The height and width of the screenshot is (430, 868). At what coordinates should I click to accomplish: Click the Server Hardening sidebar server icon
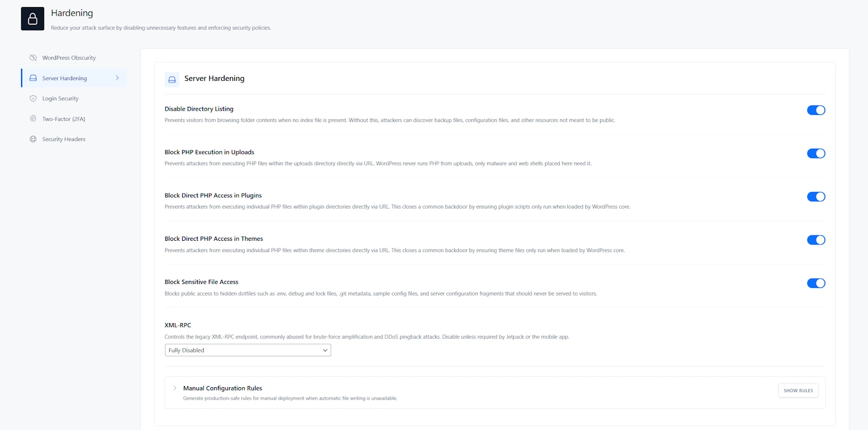pyautogui.click(x=33, y=78)
